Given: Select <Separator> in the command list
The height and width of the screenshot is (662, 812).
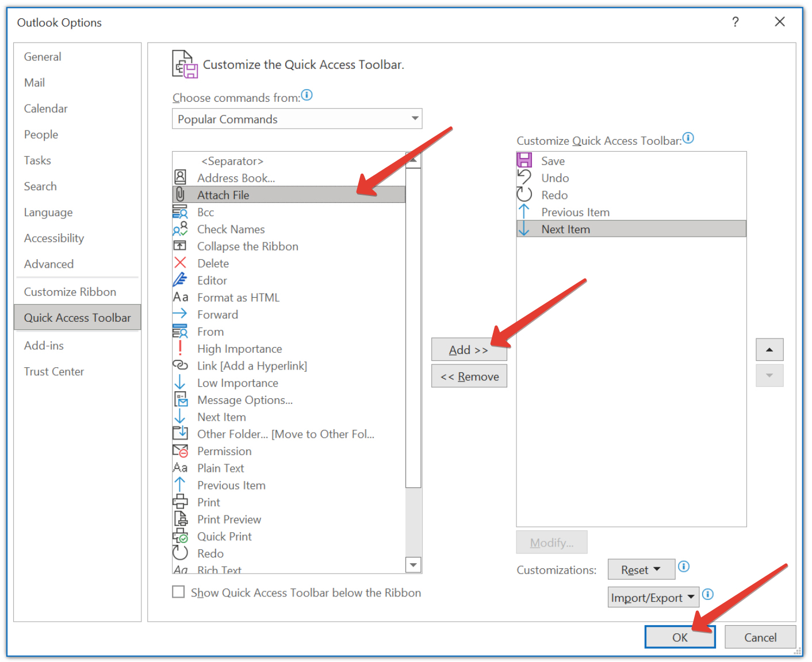Looking at the screenshot, I should 289,161.
